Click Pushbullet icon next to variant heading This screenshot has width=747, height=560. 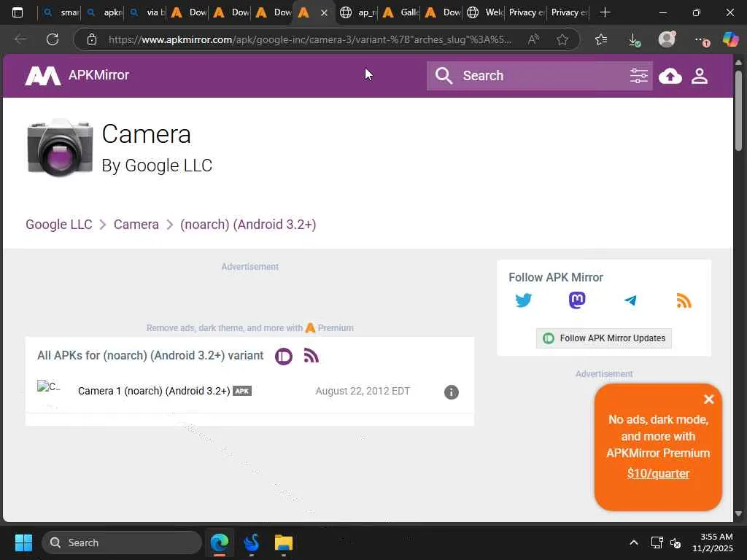tap(284, 356)
